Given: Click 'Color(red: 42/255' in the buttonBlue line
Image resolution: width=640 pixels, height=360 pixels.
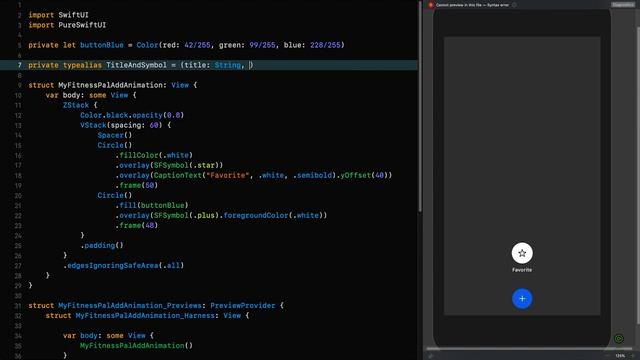Looking at the screenshot, I should click(x=173, y=45).
